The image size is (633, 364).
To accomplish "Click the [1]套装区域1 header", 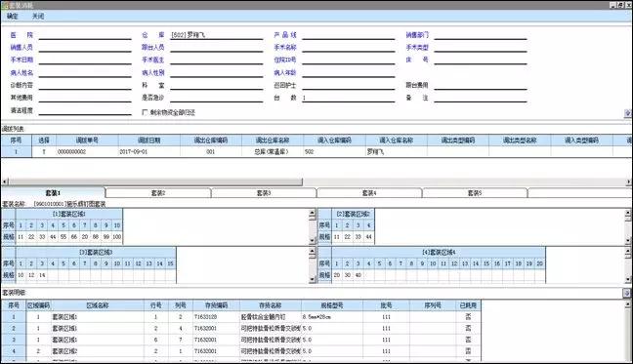I will tap(69, 214).
